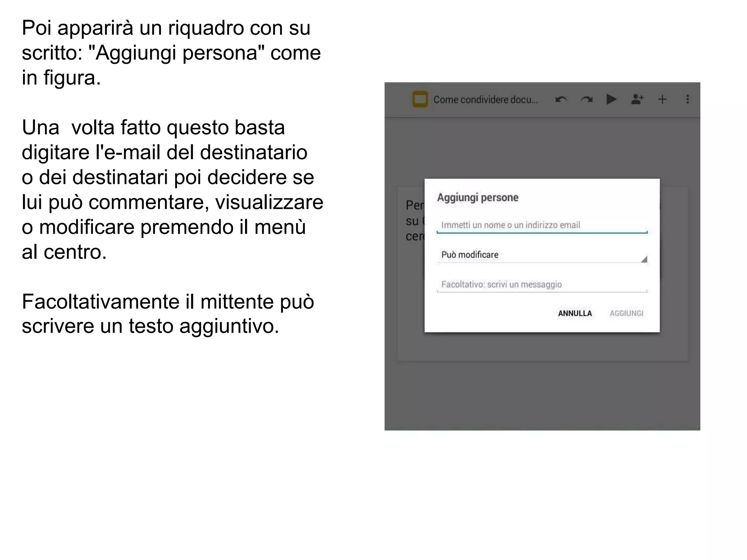747x560 pixels.
Task: Click the small triangle dropdown arrow
Action: click(x=644, y=259)
